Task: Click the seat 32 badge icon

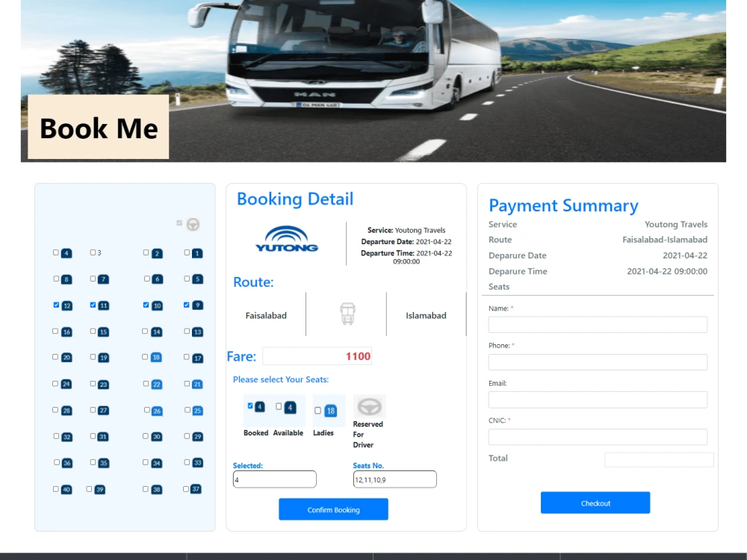Action: point(66,437)
